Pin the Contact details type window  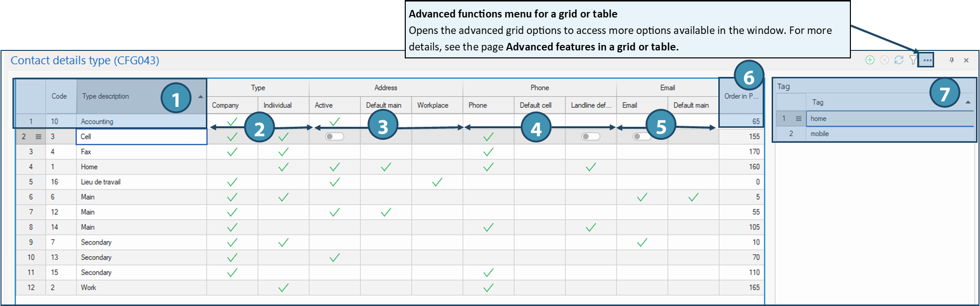click(952, 60)
